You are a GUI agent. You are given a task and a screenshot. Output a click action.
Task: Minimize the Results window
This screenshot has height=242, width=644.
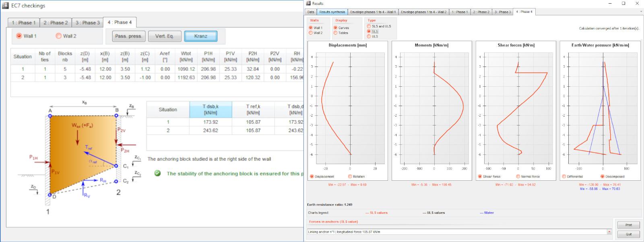(610, 3)
